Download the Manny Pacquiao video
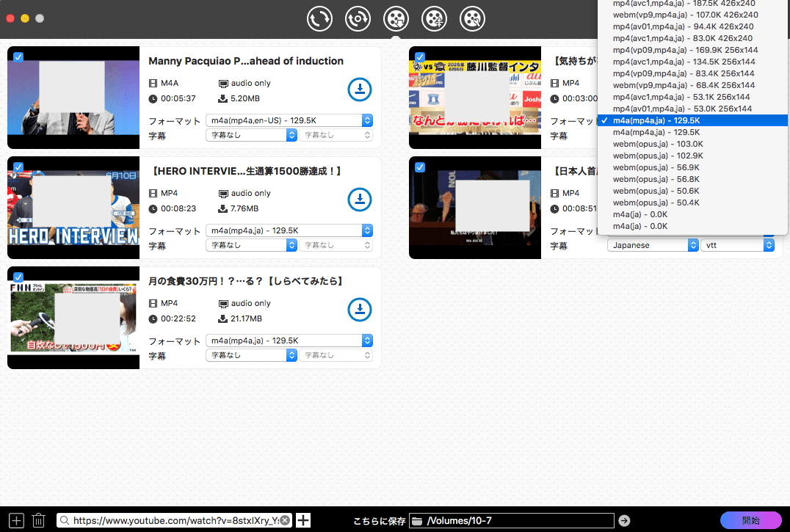This screenshot has height=532, width=790. point(359,90)
